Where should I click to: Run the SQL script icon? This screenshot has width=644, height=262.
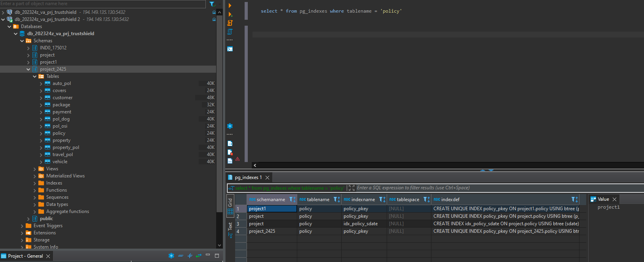coord(230,23)
